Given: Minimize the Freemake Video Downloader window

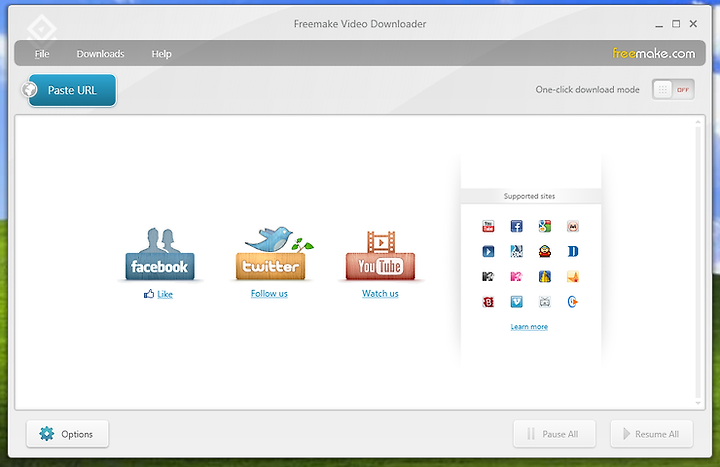Looking at the screenshot, I should (659, 24).
